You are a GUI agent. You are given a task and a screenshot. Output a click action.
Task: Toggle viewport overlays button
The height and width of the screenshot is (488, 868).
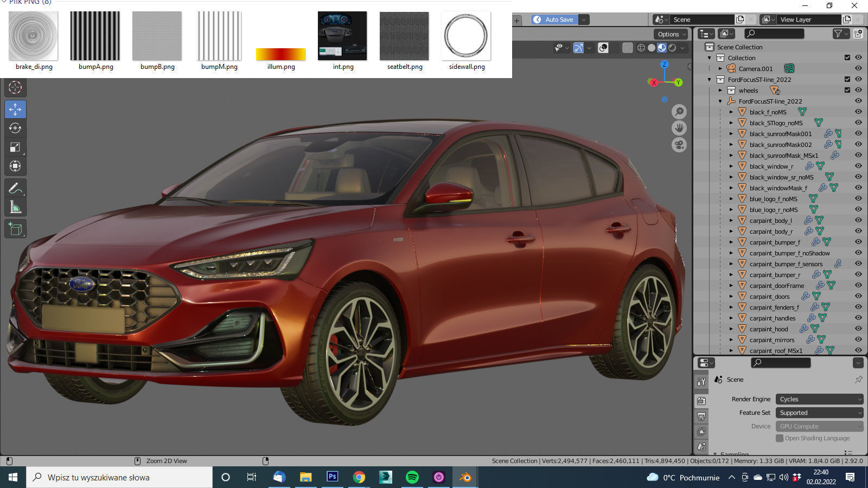(x=603, y=48)
